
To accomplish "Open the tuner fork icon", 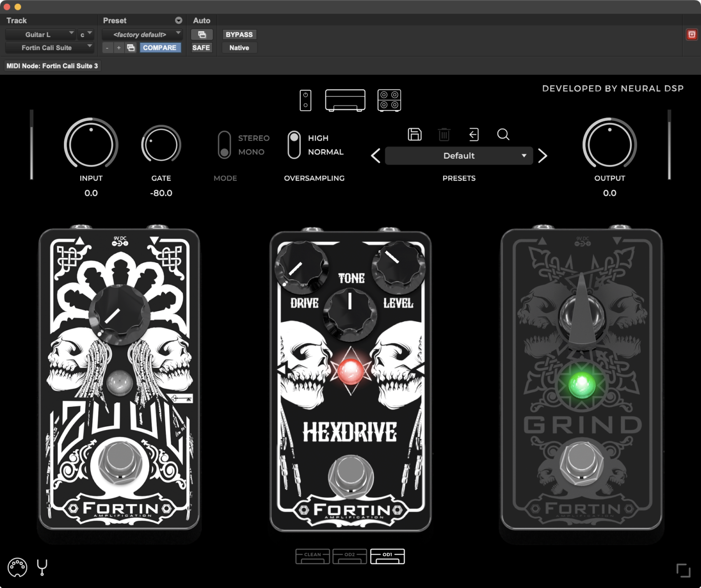I will tap(42, 567).
